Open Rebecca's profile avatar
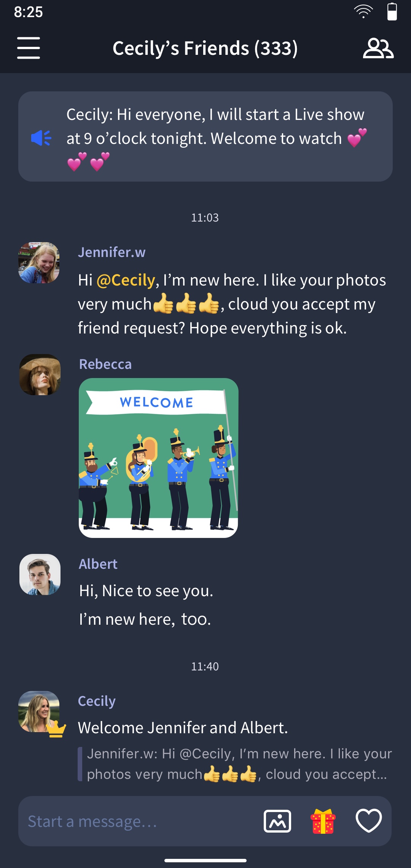Viewport: 411px width, 868px height. [40, 375]
